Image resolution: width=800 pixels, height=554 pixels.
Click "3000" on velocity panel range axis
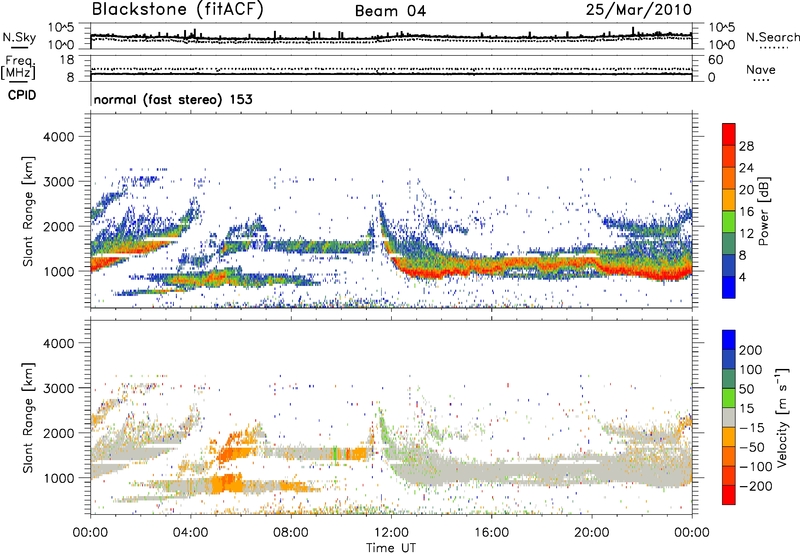(x=59, y=388)
